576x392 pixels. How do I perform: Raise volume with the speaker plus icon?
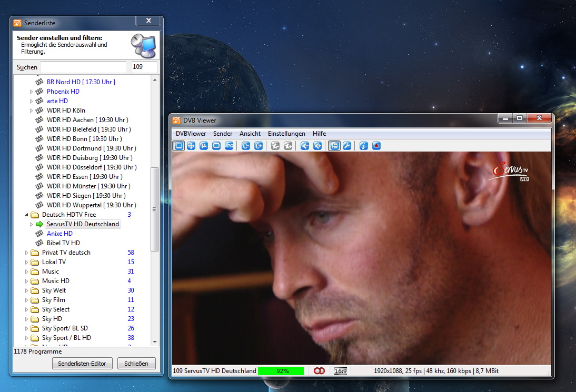(x=317, y=146)
